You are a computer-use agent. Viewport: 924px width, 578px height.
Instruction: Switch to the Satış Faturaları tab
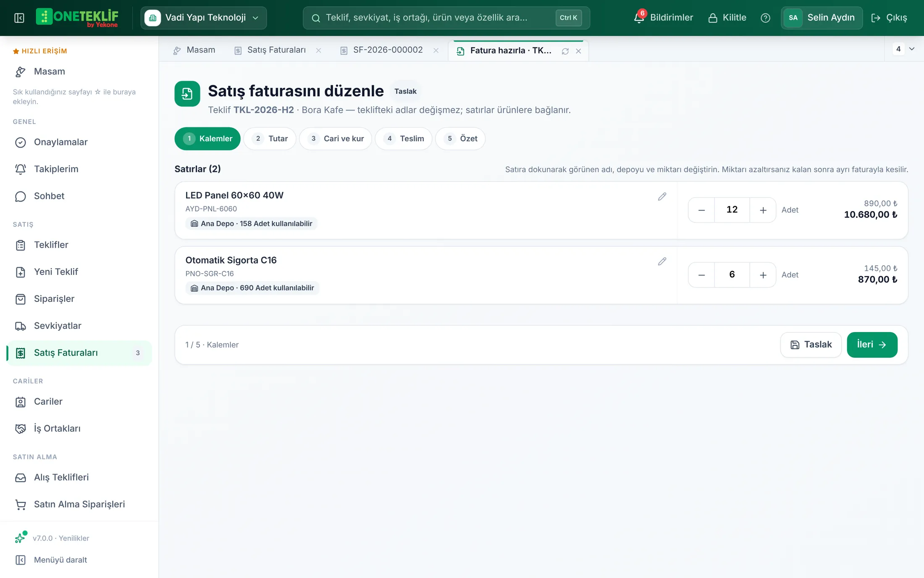click(271, 50)
